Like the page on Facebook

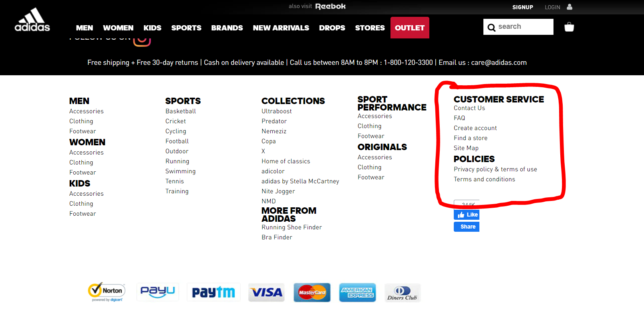point(467,215)
